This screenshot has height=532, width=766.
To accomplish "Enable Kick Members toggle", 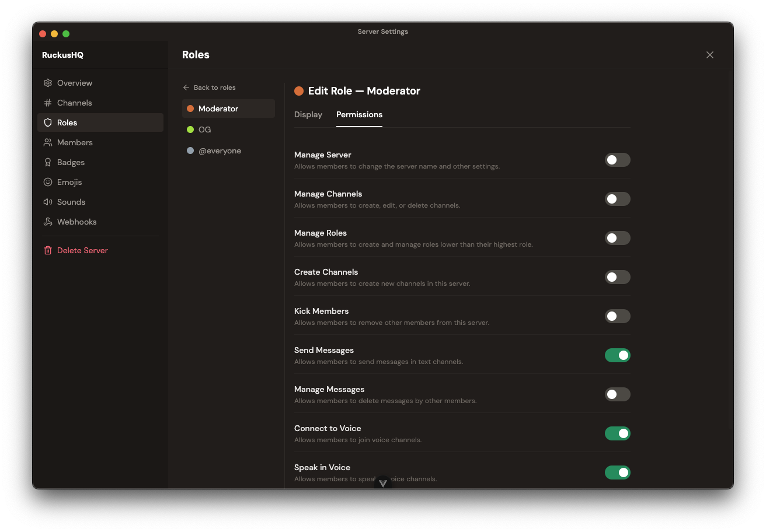I will [617, 316].
